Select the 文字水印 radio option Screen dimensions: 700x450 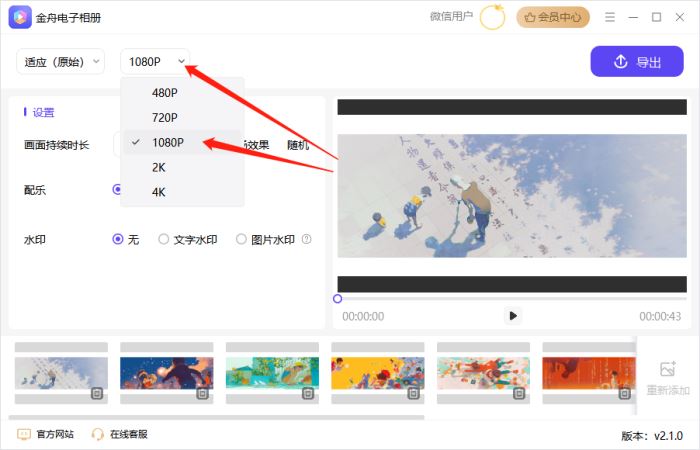pyautogui.click(x=164, y=239)
